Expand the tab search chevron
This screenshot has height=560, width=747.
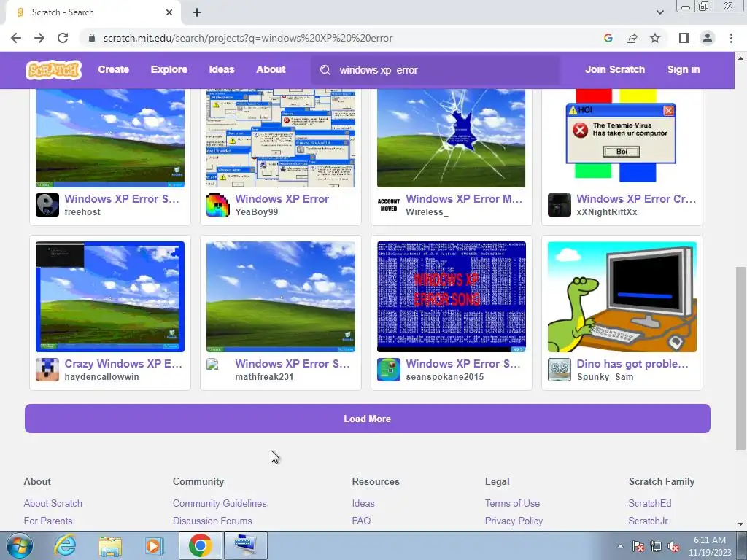659,12
